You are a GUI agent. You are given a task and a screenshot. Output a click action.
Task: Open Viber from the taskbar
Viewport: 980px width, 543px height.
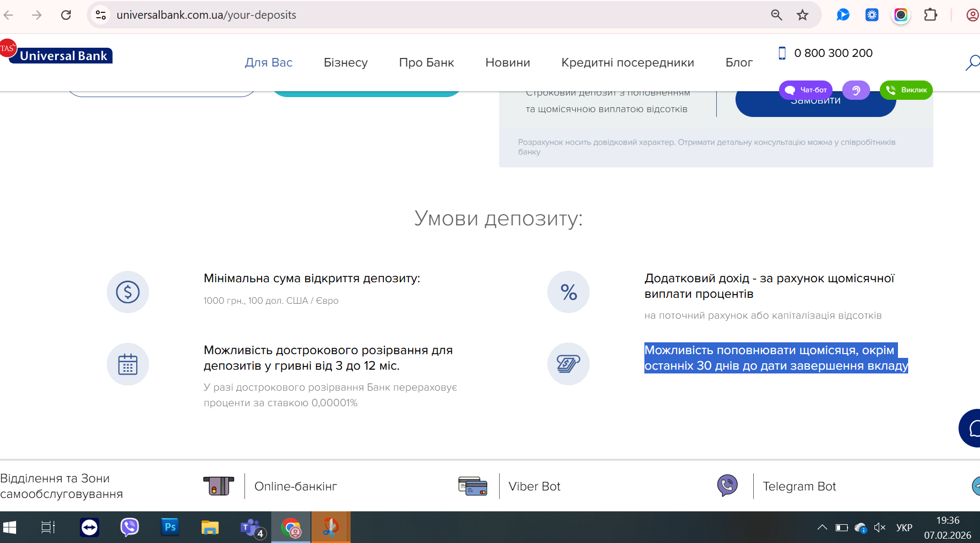coord(129,527)
